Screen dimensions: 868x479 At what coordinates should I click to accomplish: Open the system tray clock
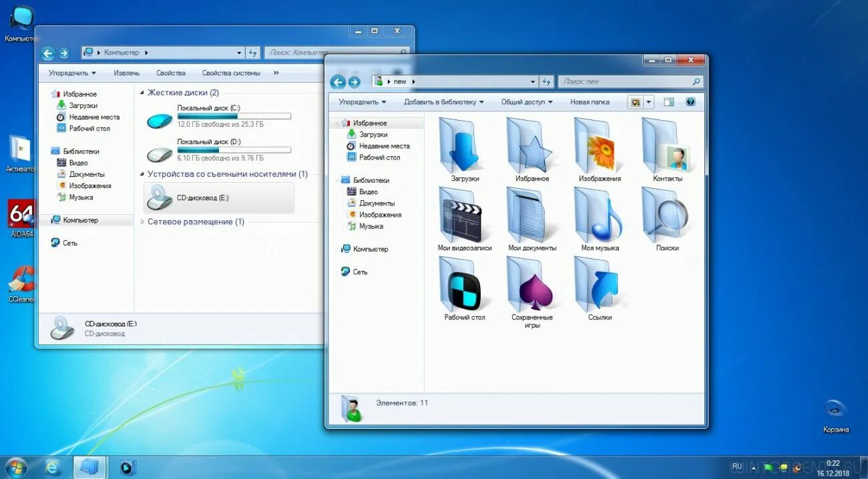click(833, 467)
